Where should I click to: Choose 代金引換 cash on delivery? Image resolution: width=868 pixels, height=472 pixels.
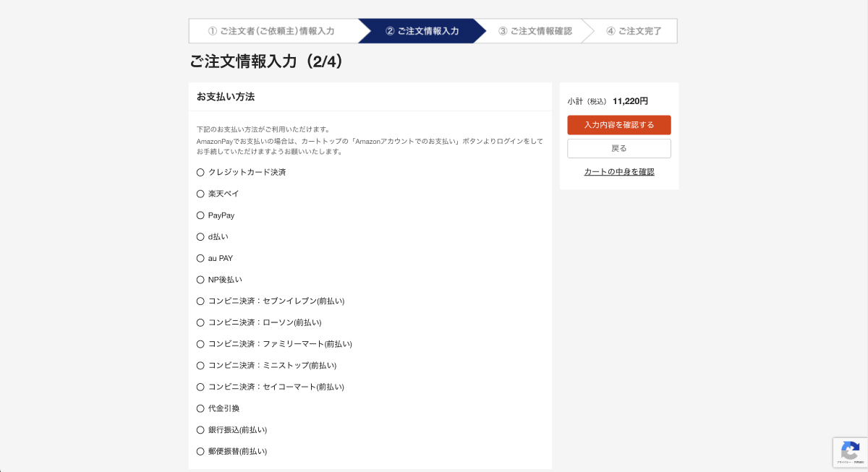click(x=200, y=408)
